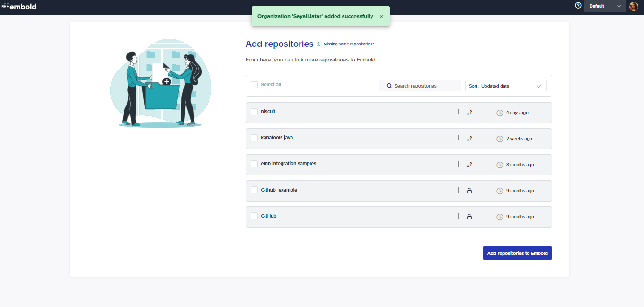
Task: Click the clock icon in kanatools-java row
Action: pos(500,139)
